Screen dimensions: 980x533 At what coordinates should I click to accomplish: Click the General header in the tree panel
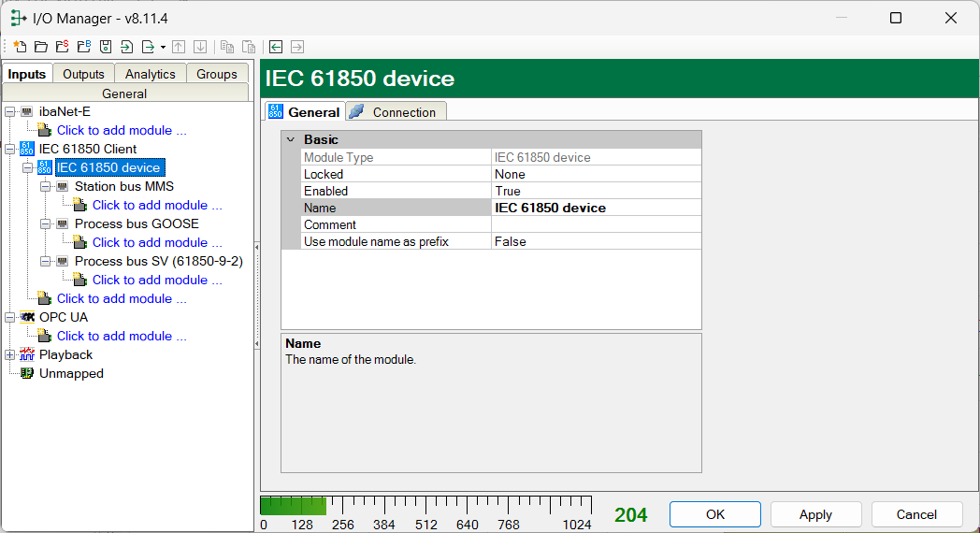click(125, 94)
